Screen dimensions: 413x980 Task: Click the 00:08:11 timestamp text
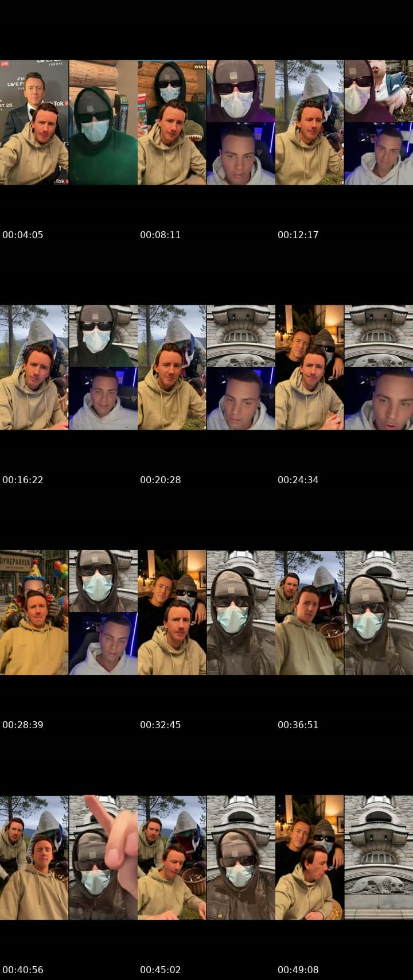tap(161, 235)
